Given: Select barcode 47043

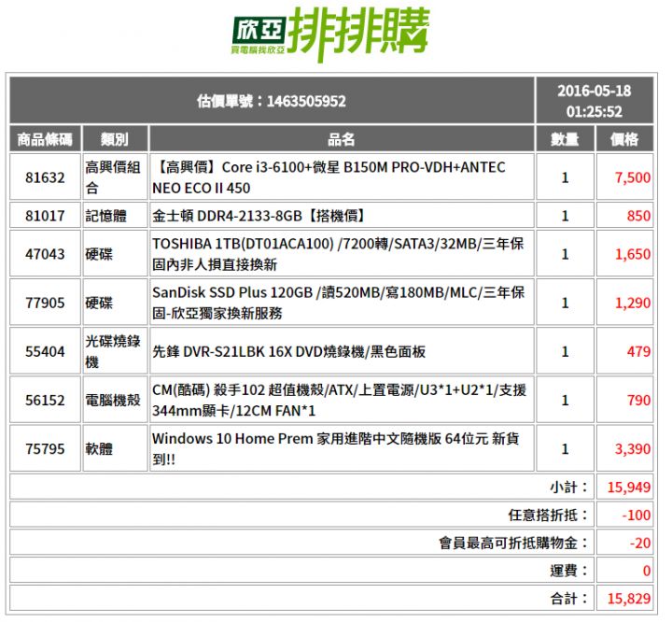Looking at the screenshot, I should click(45, 254).
